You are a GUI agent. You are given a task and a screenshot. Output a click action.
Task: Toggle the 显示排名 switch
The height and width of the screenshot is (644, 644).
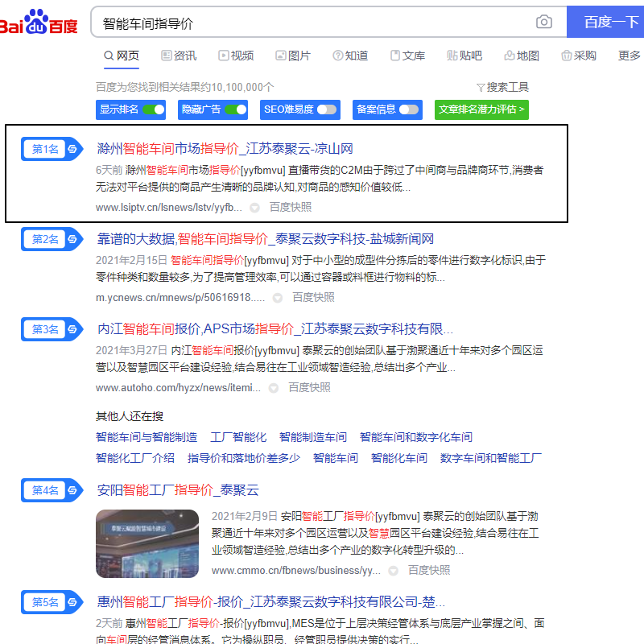(153, 109)
